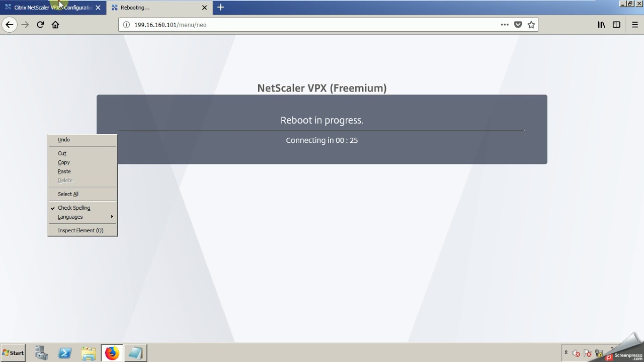Click the network status tray icon
Image resolution: width=644 pixels, height=362 pixels.
599,353
